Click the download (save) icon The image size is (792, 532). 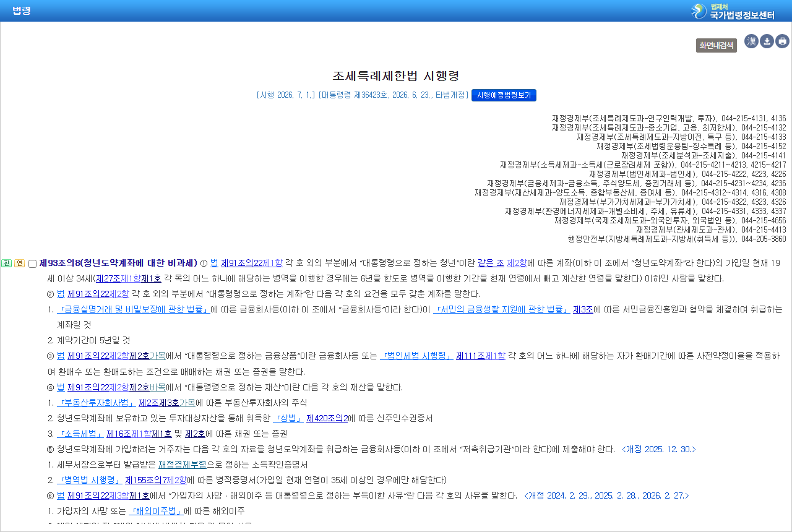pyautogui.click(x=767, y=41)
